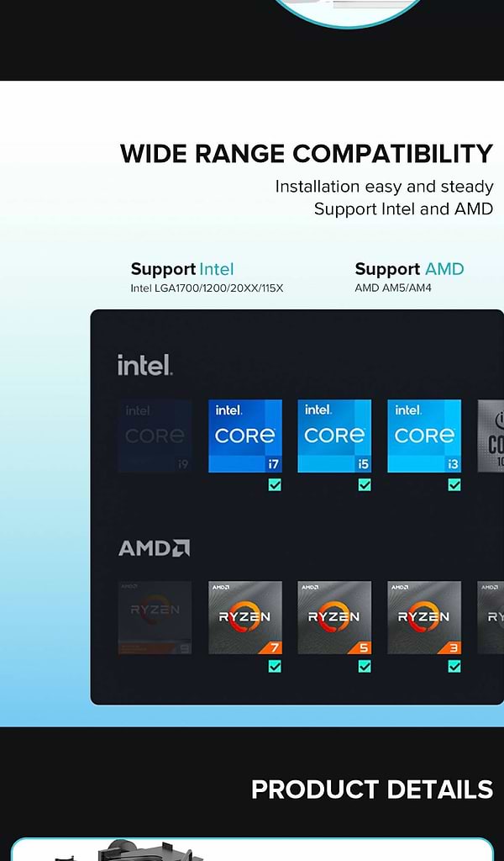Viewport: 504px width, 861px height.
Task: Toggle the checkbox under Core i7
Action: tap(275, 485)
